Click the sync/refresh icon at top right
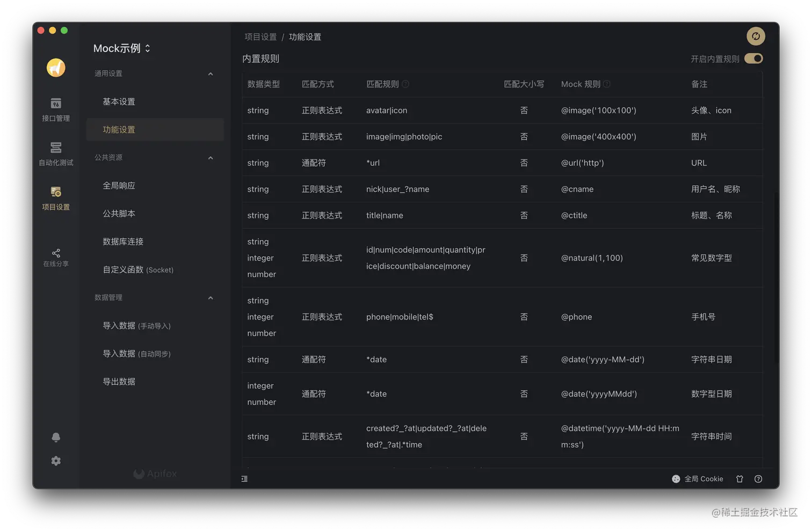The width and height of the screenshot is (812, 532). pyautogui.click(x=756, y=36)
